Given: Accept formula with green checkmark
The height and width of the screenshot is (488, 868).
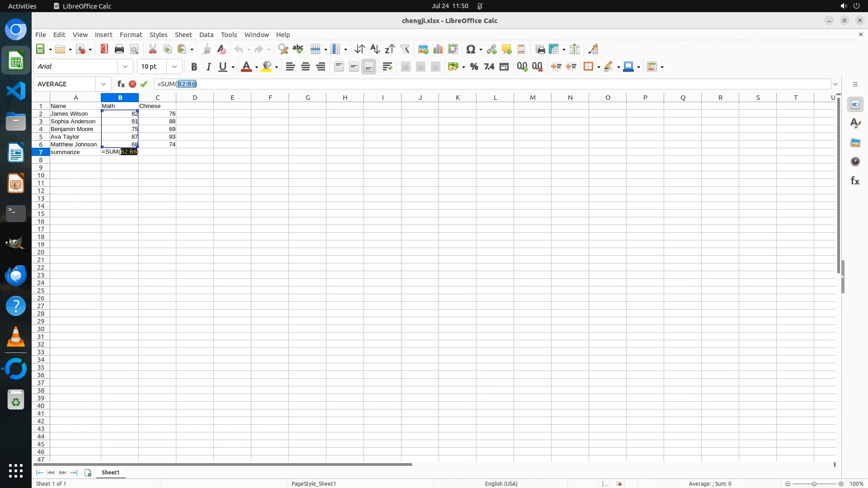Looking at the screenshot, I should 144,84.
